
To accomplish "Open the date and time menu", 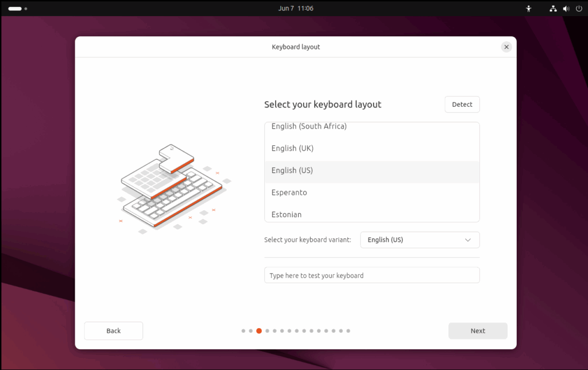I will [296, 8].
